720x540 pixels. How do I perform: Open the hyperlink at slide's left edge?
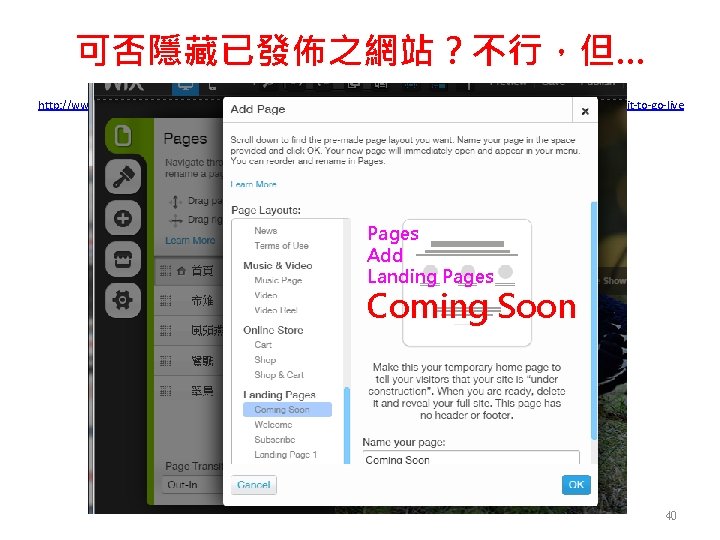tap(63, 105)
